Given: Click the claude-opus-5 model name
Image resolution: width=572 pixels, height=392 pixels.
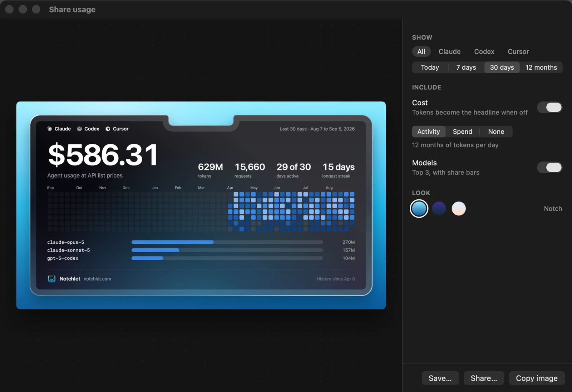Looking at the screenshot, I should pyautogui.click(x=65, y=242).
